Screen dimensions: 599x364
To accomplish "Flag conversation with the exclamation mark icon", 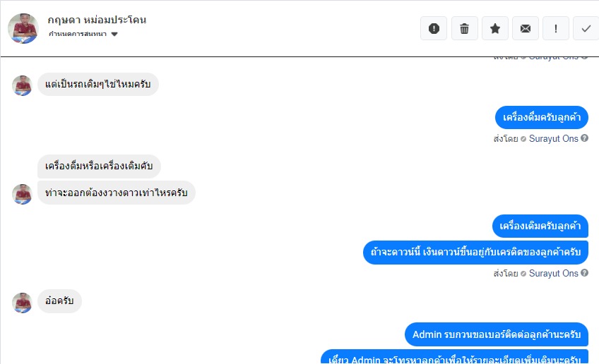I will point(556,28).
